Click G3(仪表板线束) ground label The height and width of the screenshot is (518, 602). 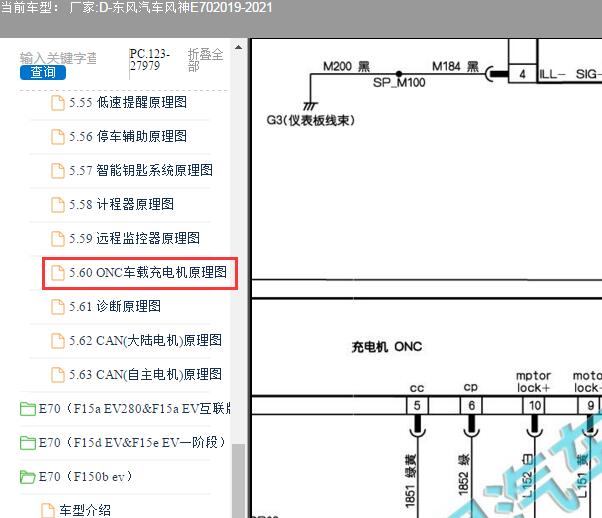(310, 121)
